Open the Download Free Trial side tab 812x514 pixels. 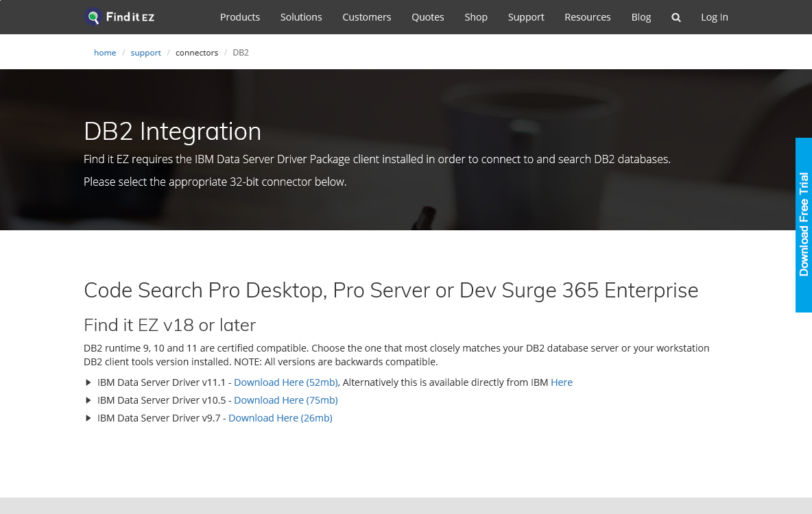click(804, 225)
